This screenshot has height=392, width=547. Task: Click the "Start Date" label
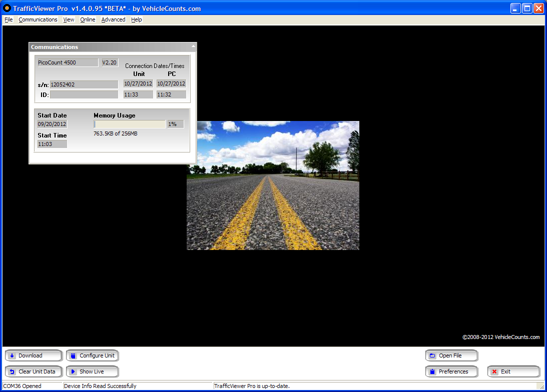[x=52, y=115]
